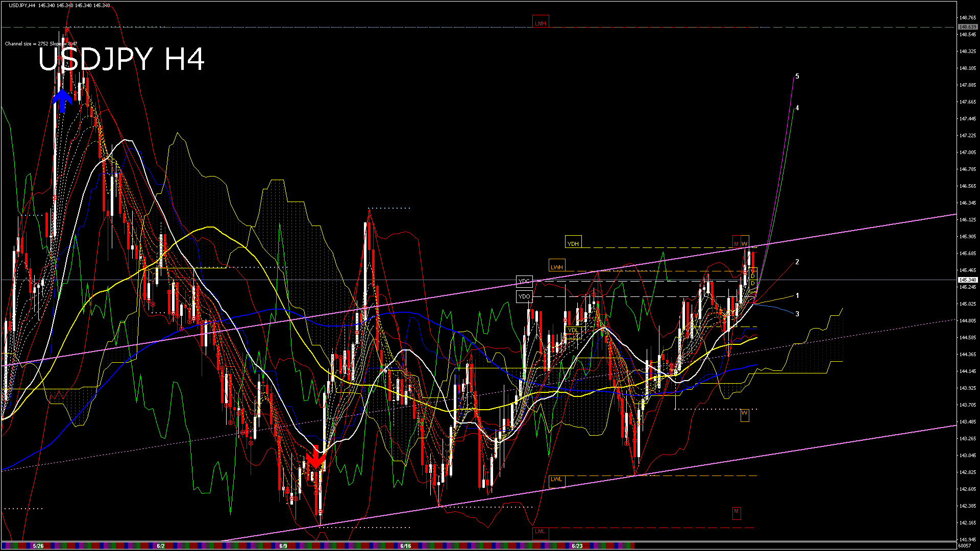This screenshot has width=980, height=551.
Task: Click the 148.639 price tag on axis
Action: tap(967, 27)
